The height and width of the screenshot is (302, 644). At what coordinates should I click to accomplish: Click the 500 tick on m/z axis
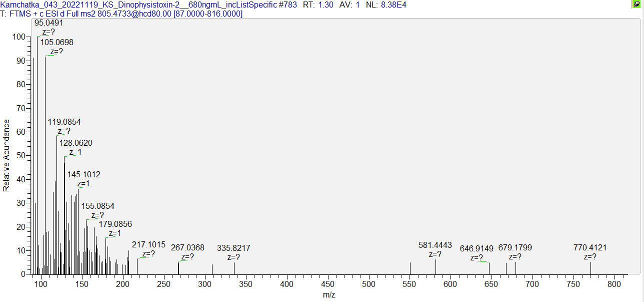click(369, 284)
